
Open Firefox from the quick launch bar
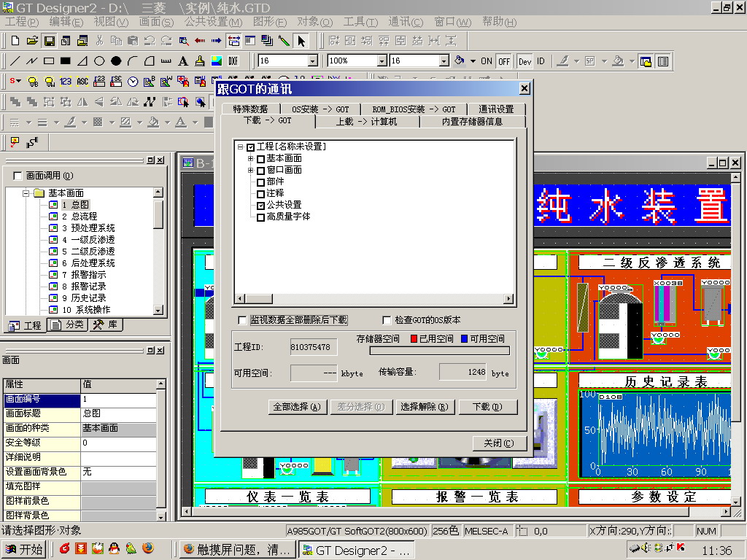pos(148,549)
